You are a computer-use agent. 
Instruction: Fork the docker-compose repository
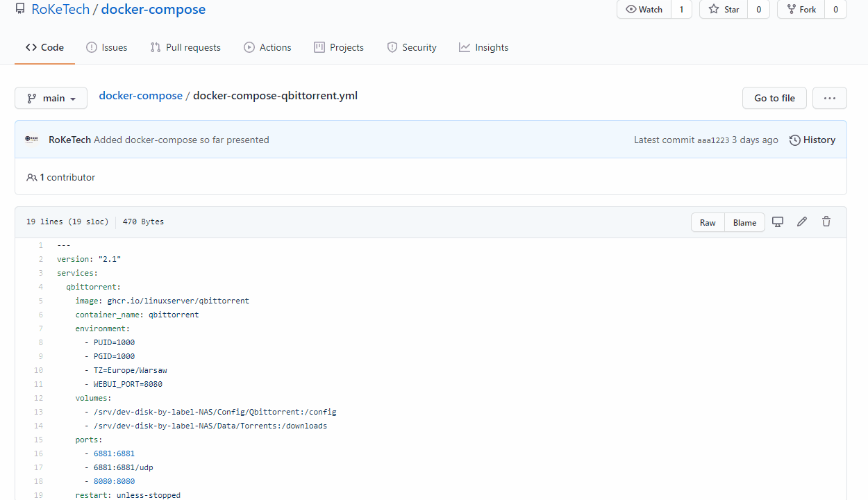tap(801, 10)
